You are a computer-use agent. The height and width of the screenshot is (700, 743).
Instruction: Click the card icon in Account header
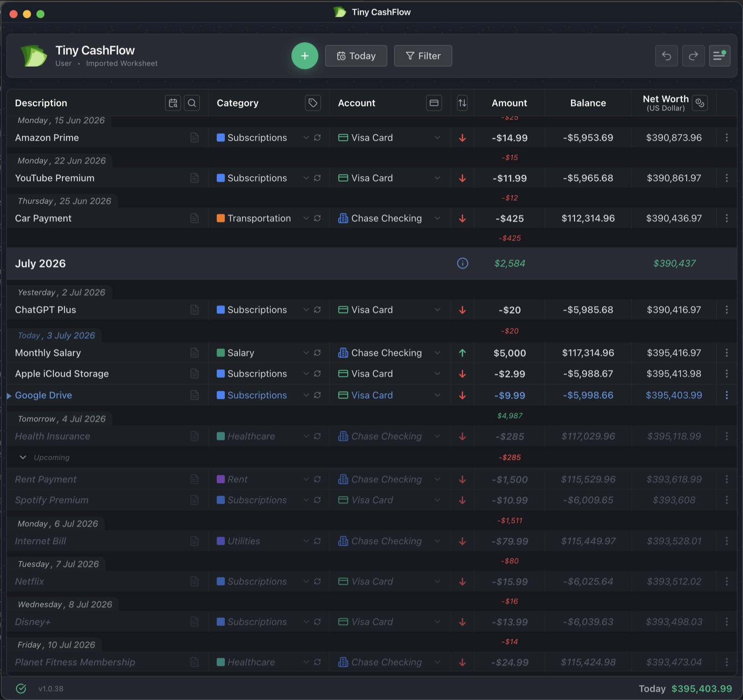(434, 103)
